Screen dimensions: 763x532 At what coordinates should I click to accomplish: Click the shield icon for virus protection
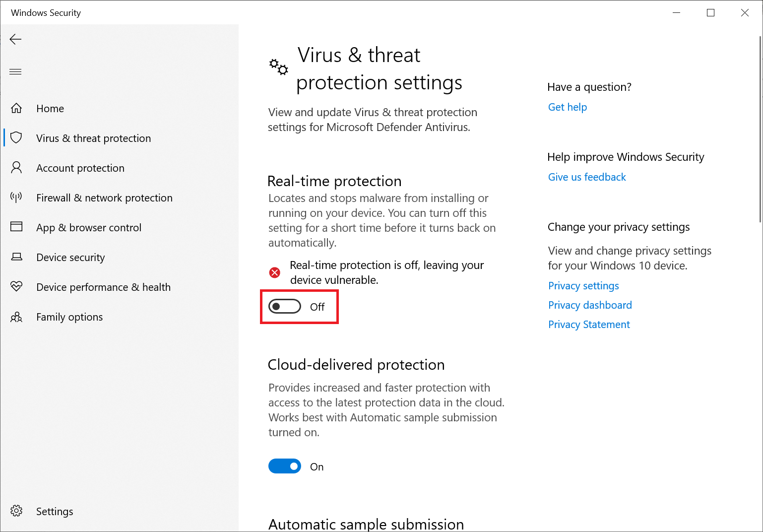(x=16, y=137)
